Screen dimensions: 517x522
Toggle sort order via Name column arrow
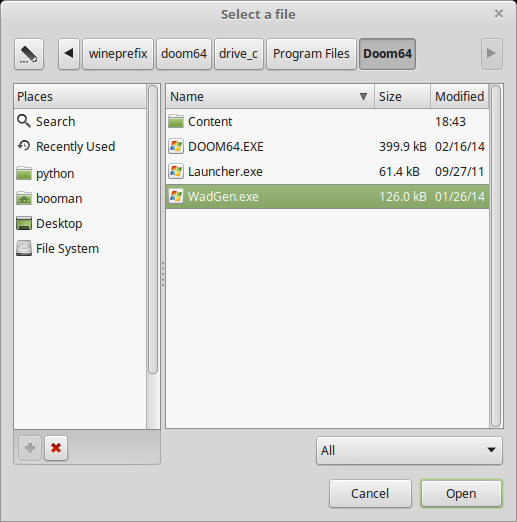(363, 97)
